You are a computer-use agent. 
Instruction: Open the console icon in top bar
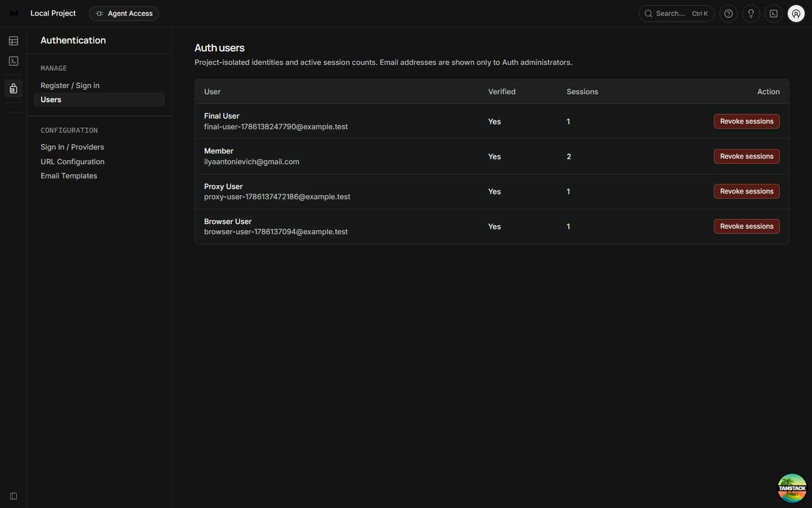pos(774,14)
